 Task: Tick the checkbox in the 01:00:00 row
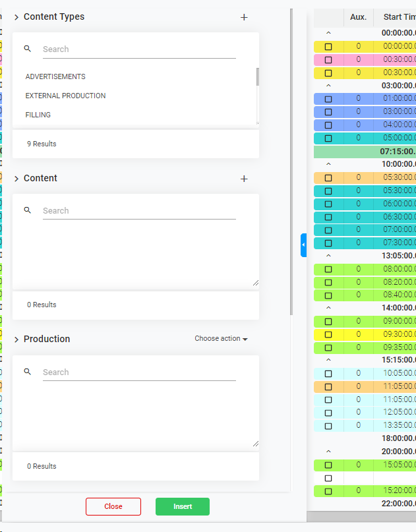click(328, 98)
